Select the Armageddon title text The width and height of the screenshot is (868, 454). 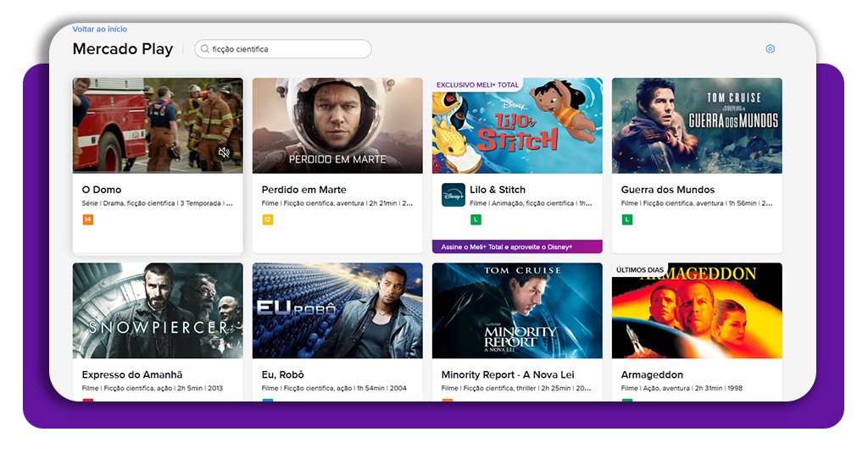click(652, 374)
